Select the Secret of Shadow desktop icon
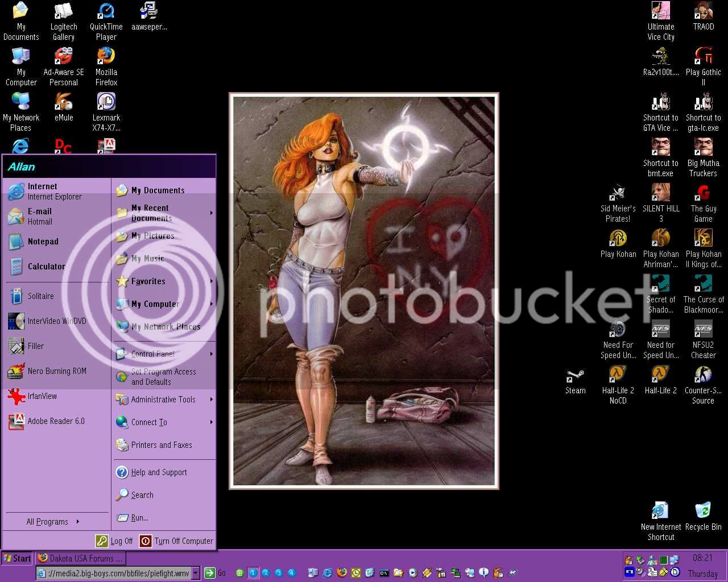 661,294
